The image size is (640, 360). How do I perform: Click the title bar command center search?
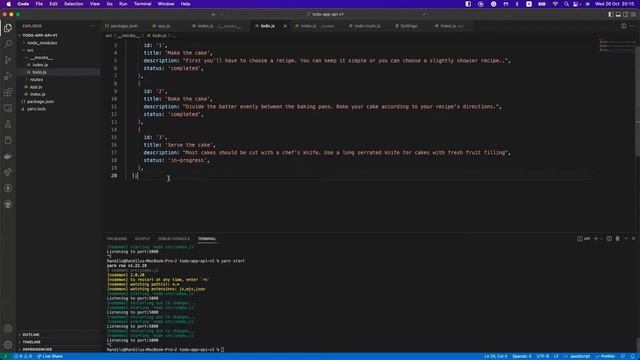click(325, 14)
